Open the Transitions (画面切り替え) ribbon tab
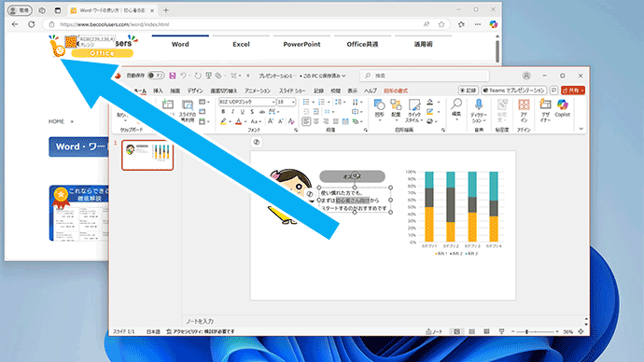 coord(223,90)
